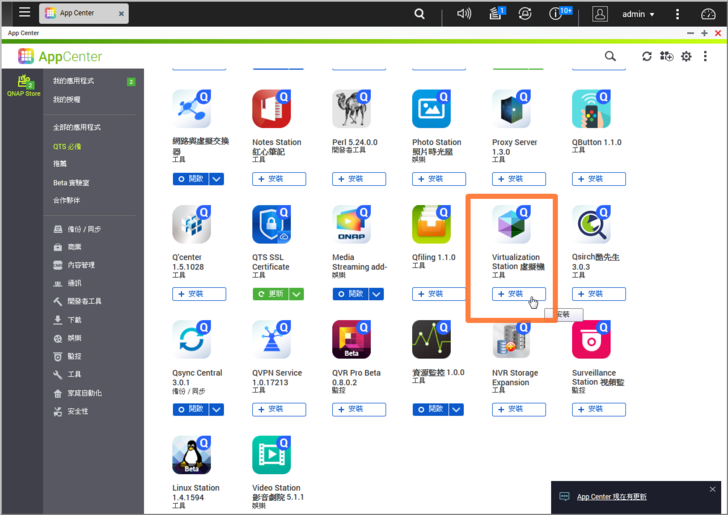Viewport: 728px width, 515px height.
Task: Click the manual install icon in AppCenter
Action: click(667, 57)
